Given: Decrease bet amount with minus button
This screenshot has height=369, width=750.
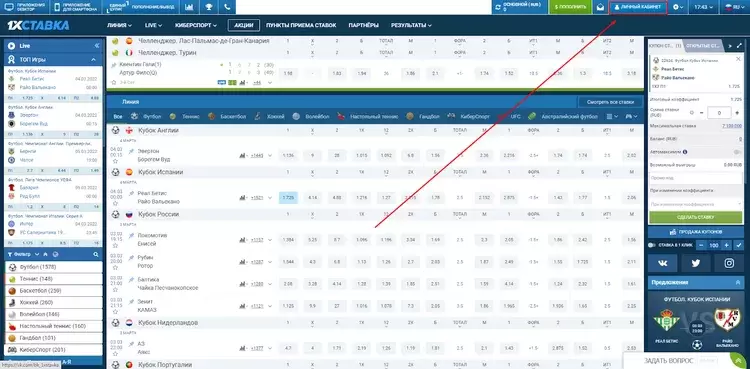Looking at the screenshot, I should point(702,112).
